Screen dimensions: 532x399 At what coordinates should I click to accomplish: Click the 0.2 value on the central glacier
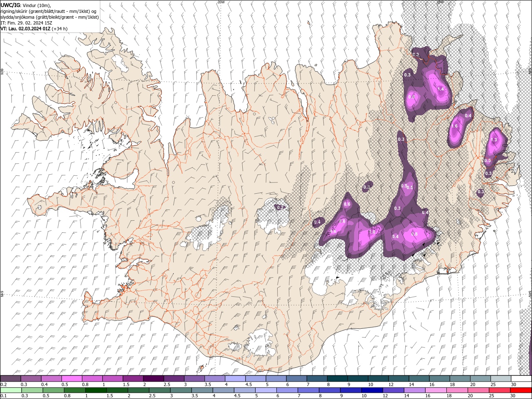[280, 207]
